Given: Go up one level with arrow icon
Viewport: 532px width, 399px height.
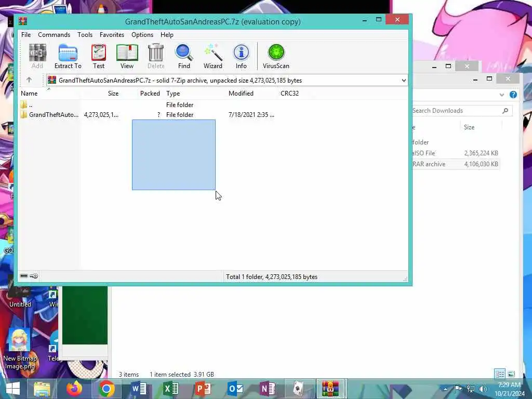Looking at the screenshot, I should (29, 80).
